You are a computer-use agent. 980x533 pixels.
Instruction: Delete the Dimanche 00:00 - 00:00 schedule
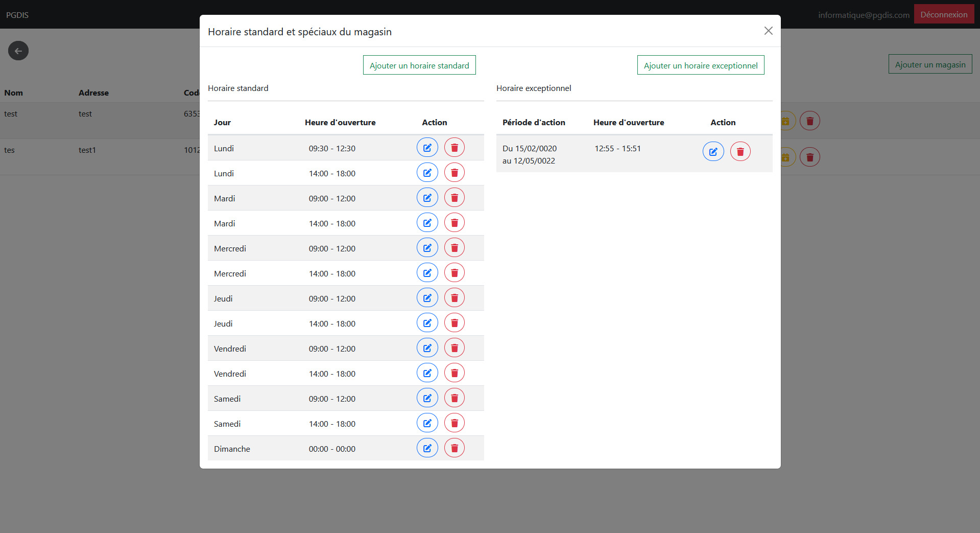coord(454,448)
